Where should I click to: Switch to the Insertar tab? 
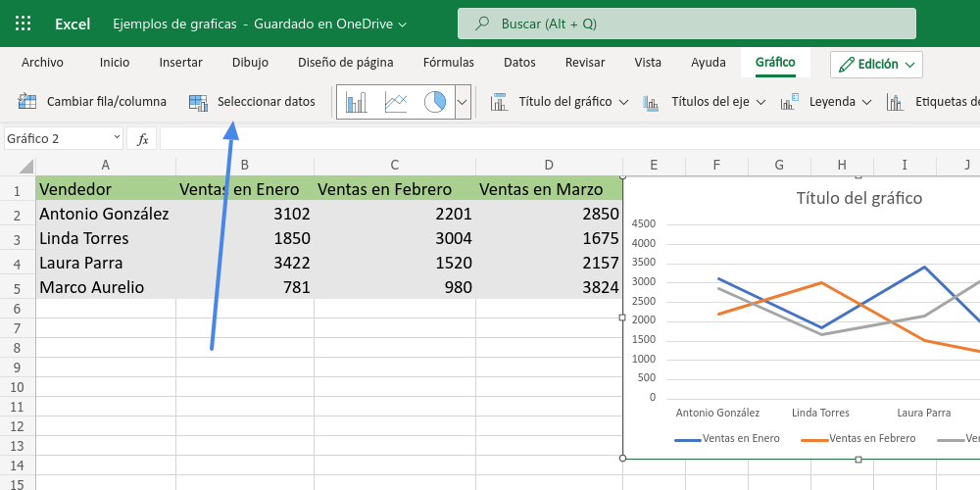pyautogui.click(x=181, y=63)
